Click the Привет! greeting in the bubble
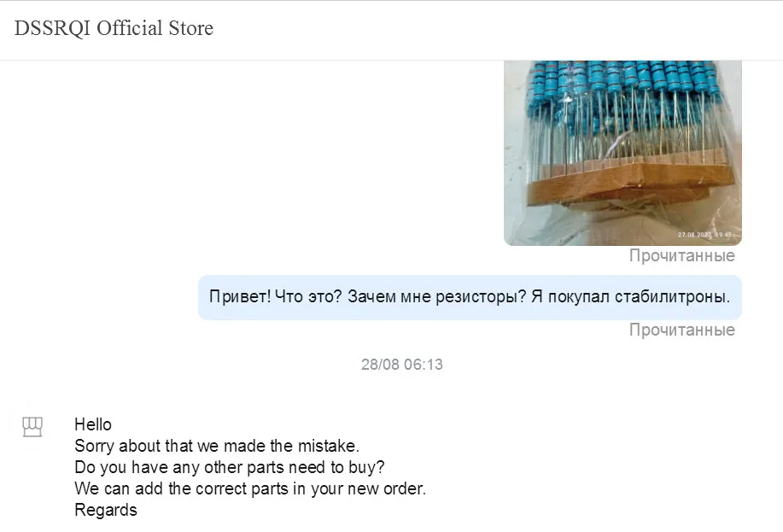 pyautogui.click(x=240, y=296)
